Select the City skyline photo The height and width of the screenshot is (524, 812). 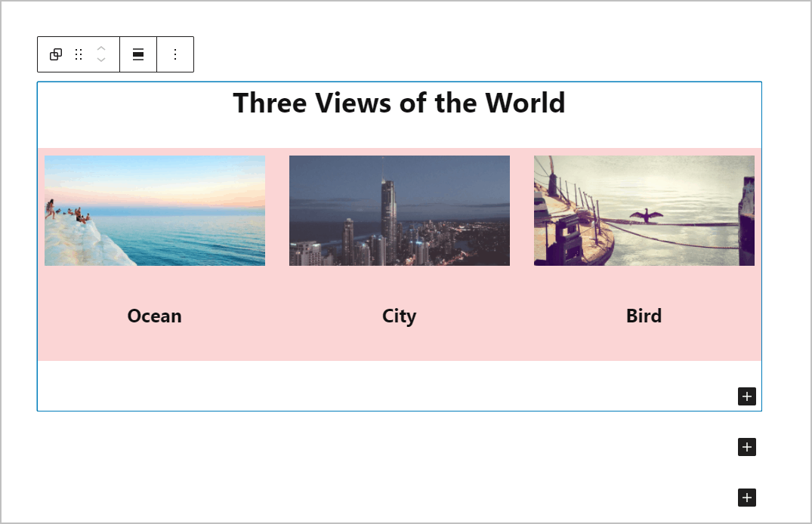point(399,210)
